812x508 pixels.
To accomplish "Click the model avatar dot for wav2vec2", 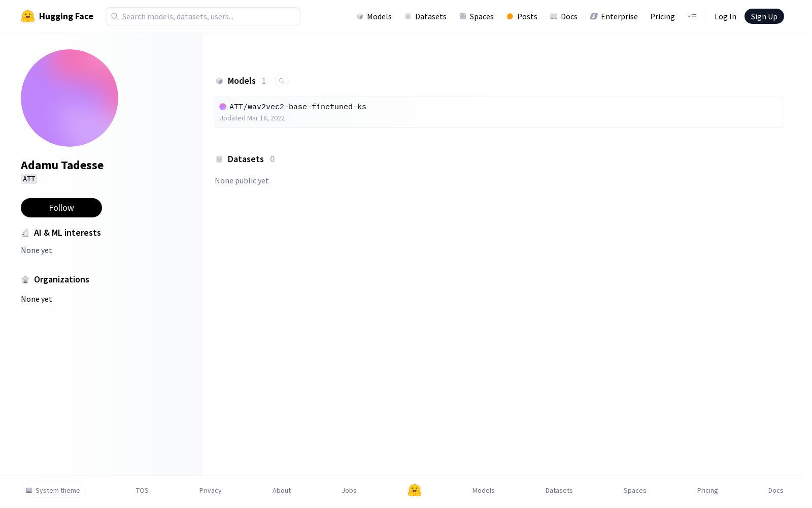I will [x=223, y=107].
